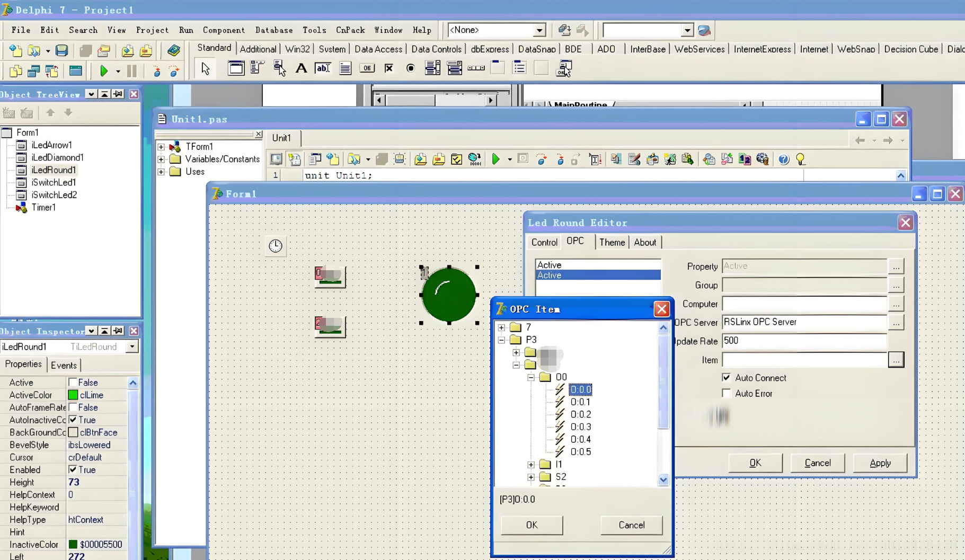965x560 pixels.
Task: Click the Save icon in main toolbar
Action: (x=61, y=50)
